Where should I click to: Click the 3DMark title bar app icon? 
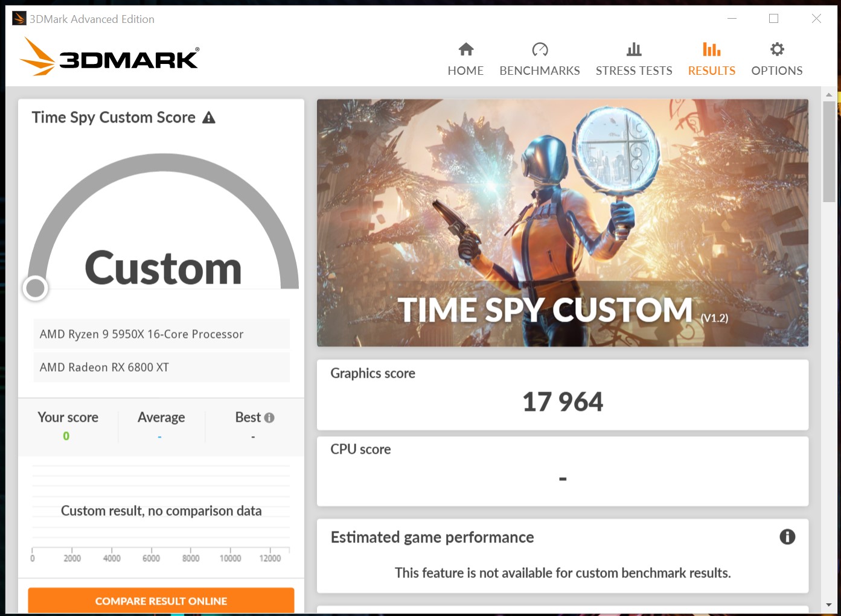19,19
